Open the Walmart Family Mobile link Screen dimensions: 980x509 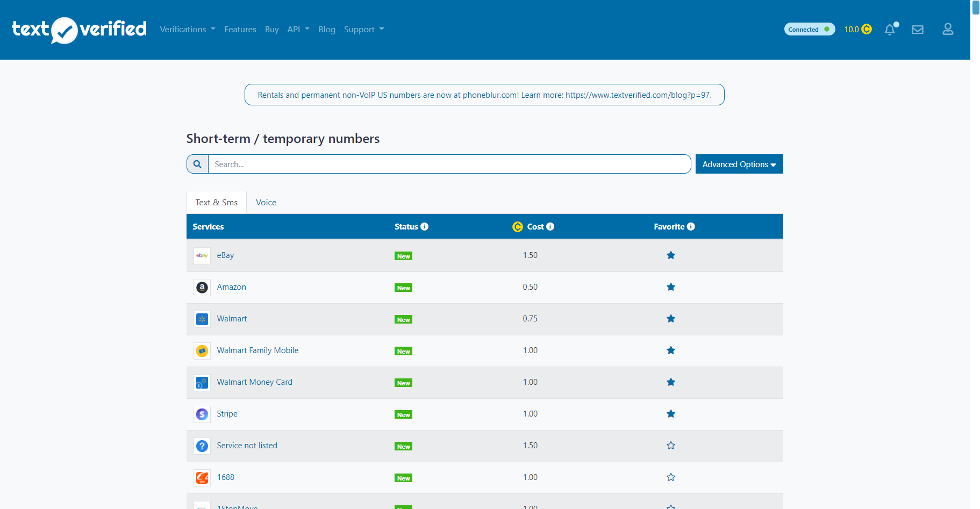257,350
